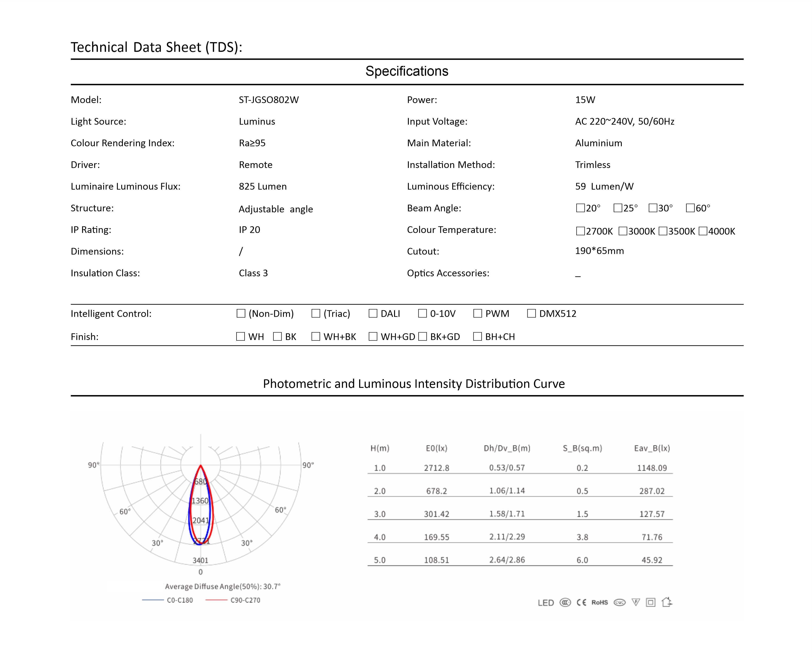Tick the 3000K colour temperature checkbox
The image size is (812, 657).
pos(623,231)
